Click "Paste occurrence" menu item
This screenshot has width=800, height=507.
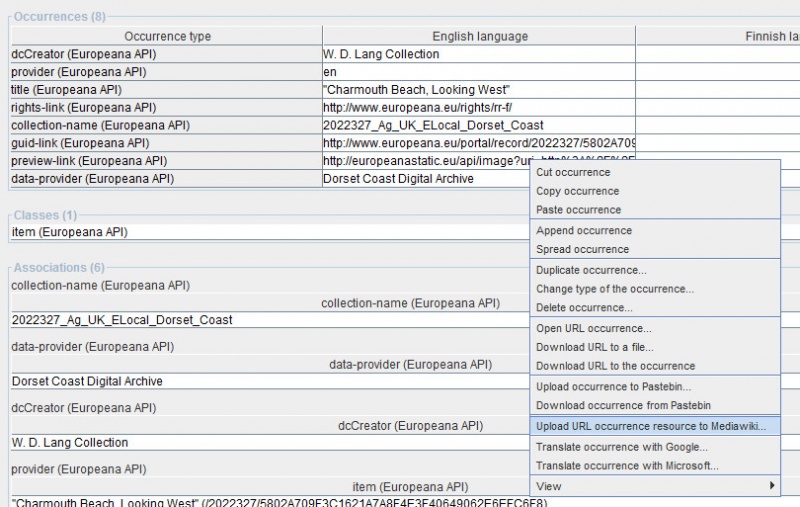578,210
